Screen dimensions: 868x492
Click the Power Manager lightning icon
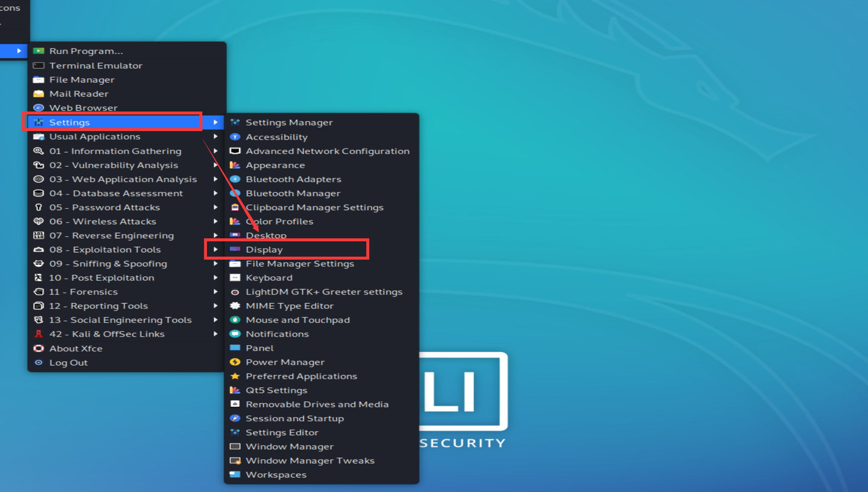pyautogui.click(x=235, y=362)
